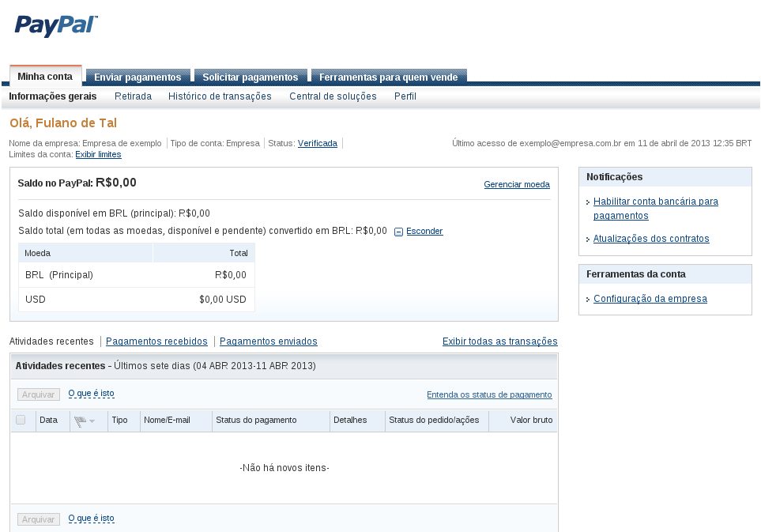Open Habilitar conta bancária para pagamentos
This screenshot has height=532, width=761.
(x=656, y=208)
